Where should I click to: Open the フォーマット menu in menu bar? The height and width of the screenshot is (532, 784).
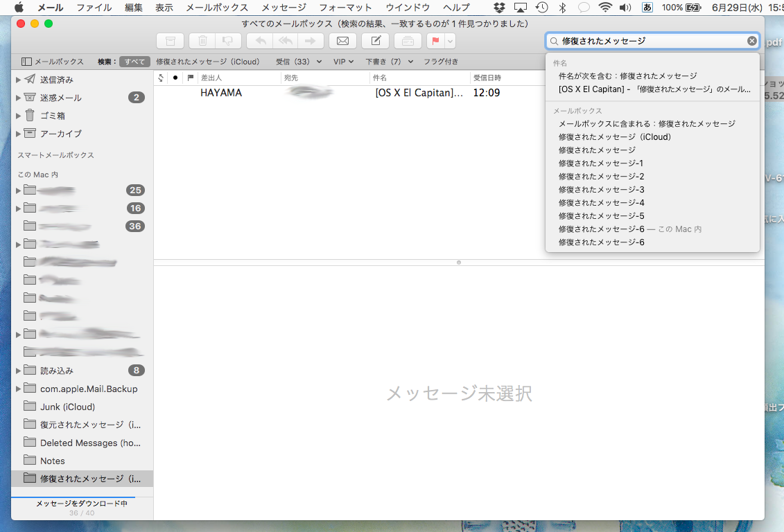point(345,8)
